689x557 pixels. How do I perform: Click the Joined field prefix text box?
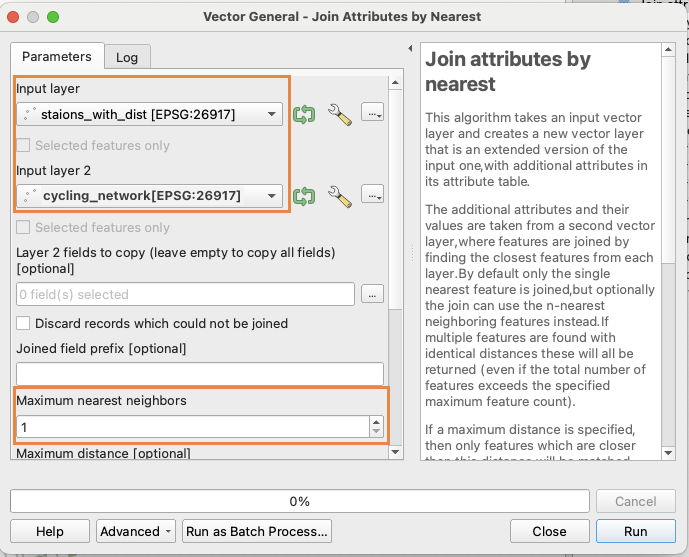click(200, 373)
